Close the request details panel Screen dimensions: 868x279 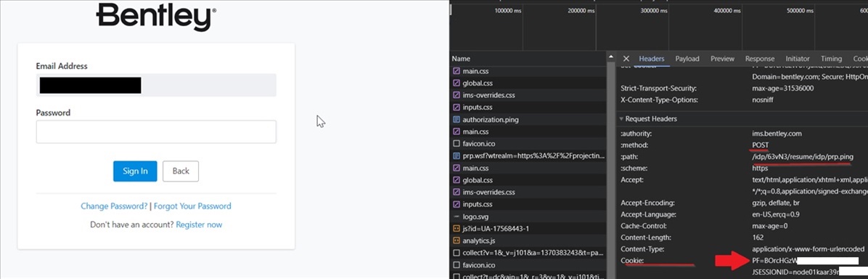point(626,59)
